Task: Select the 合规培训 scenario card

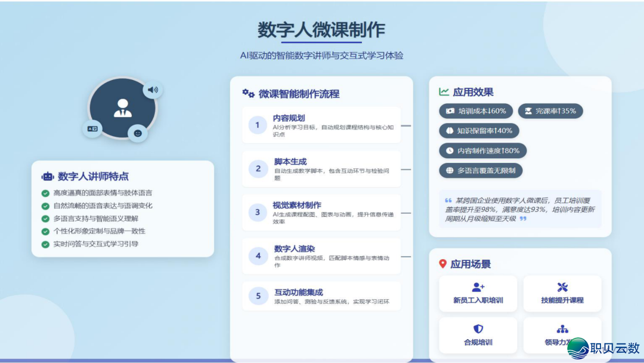Action: 478,335
